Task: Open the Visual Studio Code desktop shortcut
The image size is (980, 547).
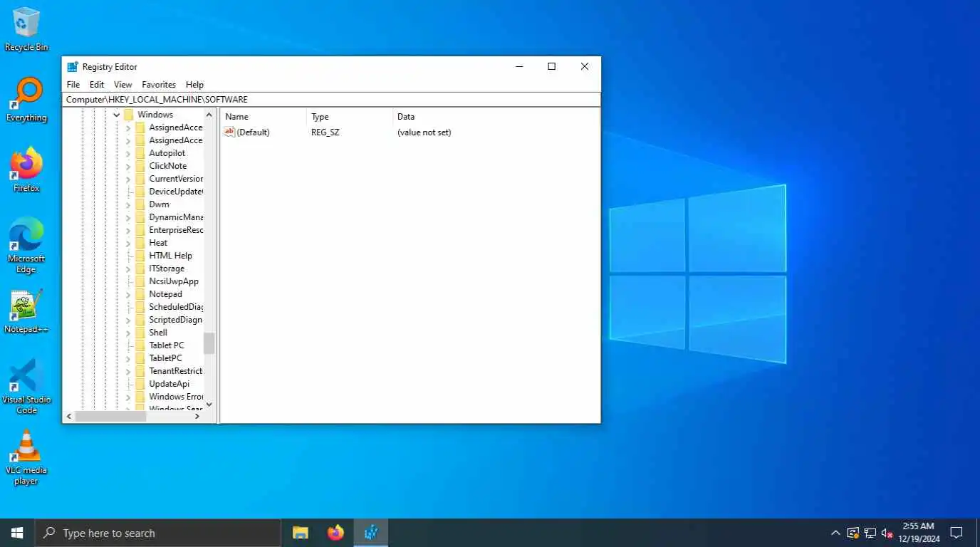Action: 26,386
